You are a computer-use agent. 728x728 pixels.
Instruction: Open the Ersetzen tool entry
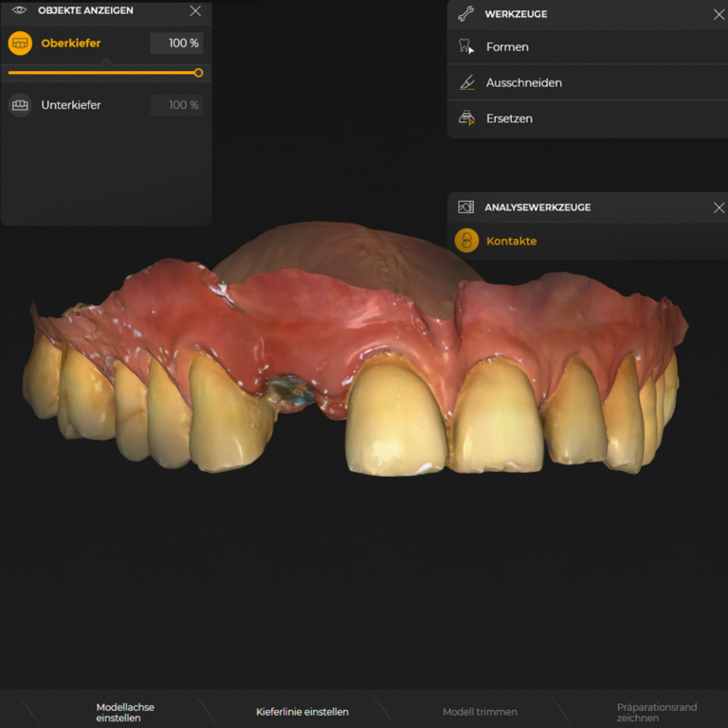[588, 118]
